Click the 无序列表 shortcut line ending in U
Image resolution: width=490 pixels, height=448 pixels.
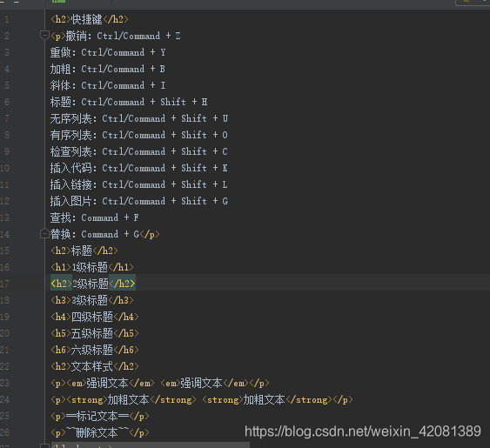pyautogui.click(x=139, y=118)
